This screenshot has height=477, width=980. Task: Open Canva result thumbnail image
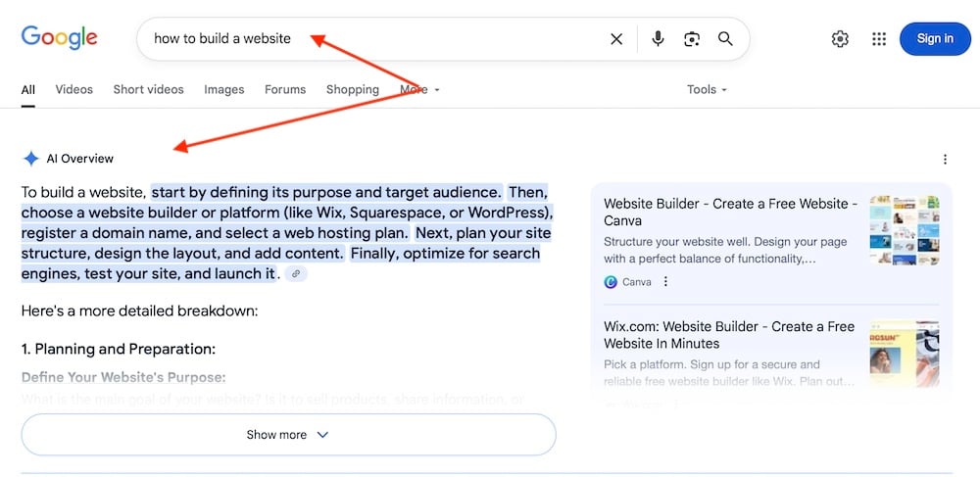pyautogui.click(x=905, y=230)
